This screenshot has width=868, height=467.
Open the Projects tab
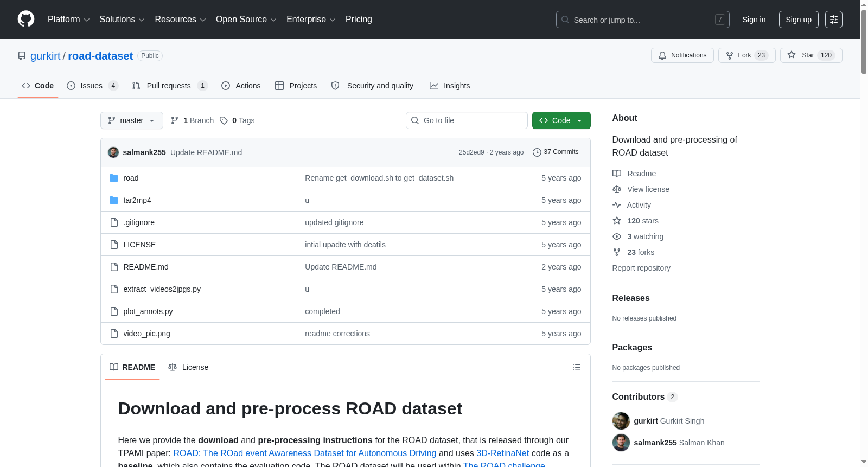pos(296,86)
